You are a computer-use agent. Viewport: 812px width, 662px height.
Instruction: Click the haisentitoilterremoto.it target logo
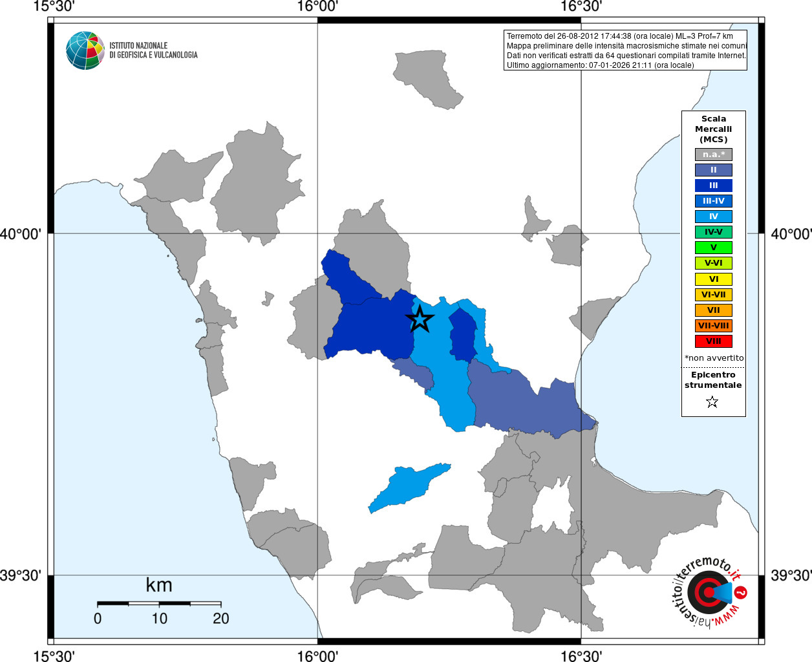pos(709,592)
